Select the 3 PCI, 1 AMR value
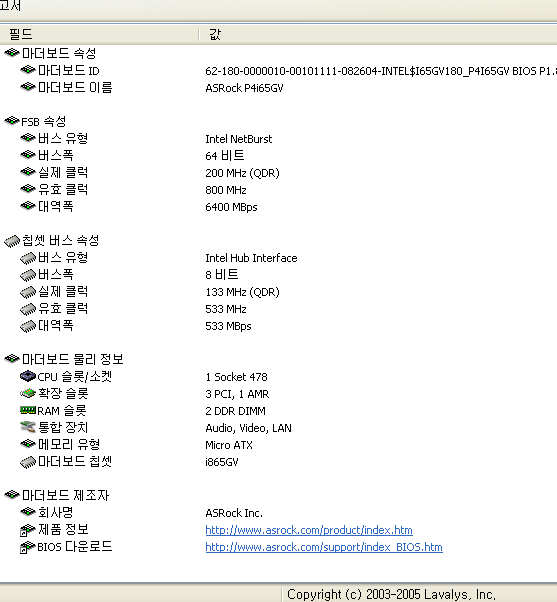Image resolution: width=557 pixels, height=602 pixels. click(x=237, y=394)
